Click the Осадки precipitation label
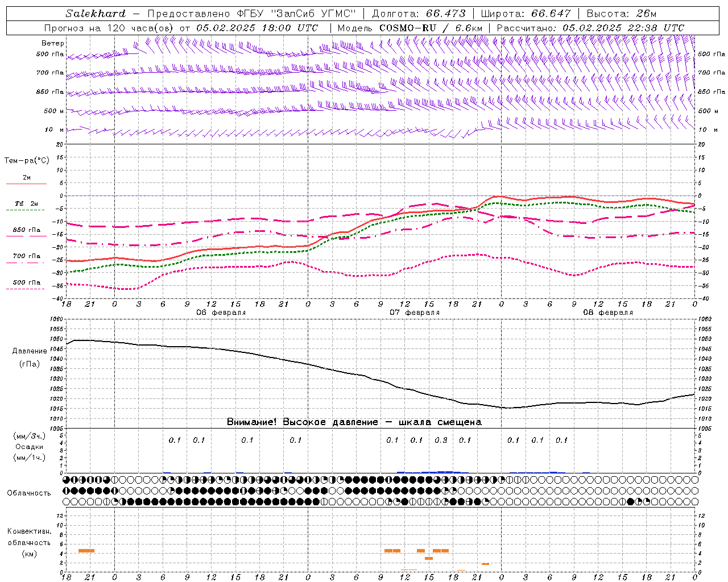The image size is (728, 582). [29, 447]
